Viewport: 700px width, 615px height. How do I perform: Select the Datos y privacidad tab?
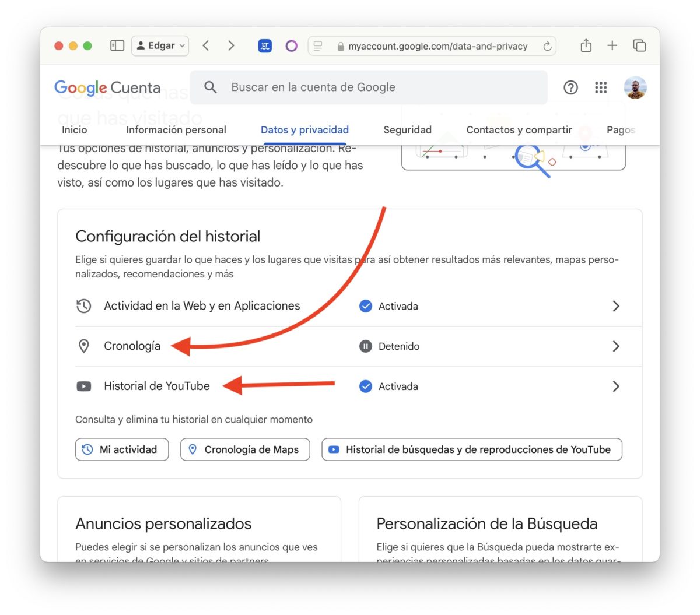(304, 130)
